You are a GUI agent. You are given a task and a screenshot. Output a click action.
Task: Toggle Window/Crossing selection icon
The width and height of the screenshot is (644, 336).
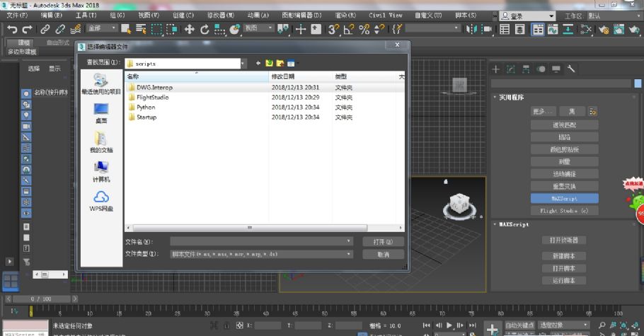coord(172,29)
